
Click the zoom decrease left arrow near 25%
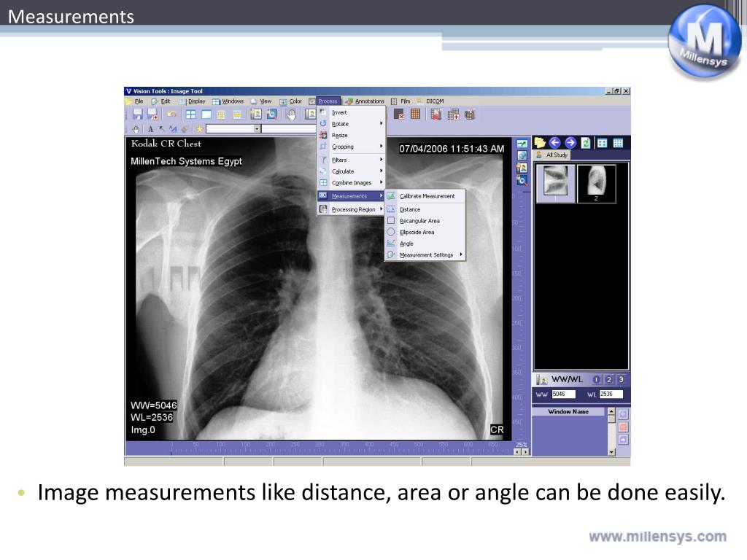(518, 452)
